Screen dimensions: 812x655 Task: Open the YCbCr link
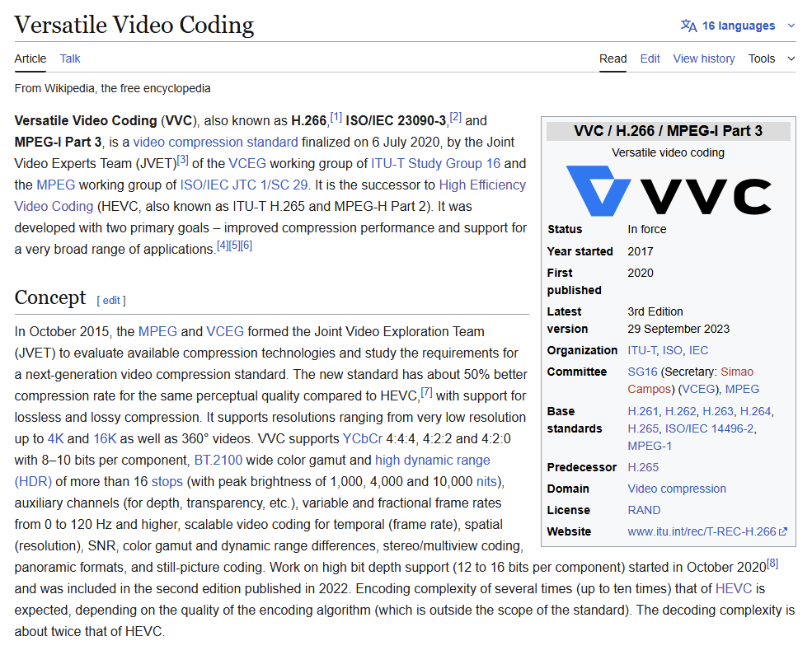point(363,439)
